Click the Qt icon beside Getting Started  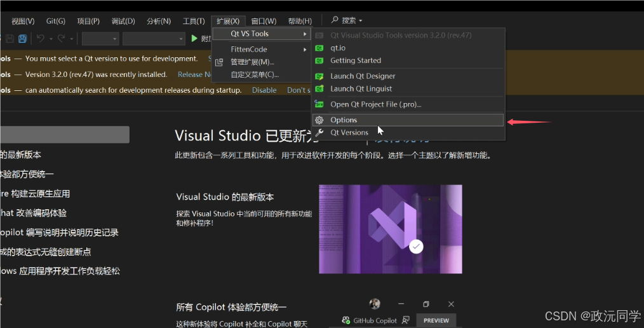[x=319, y=61]
